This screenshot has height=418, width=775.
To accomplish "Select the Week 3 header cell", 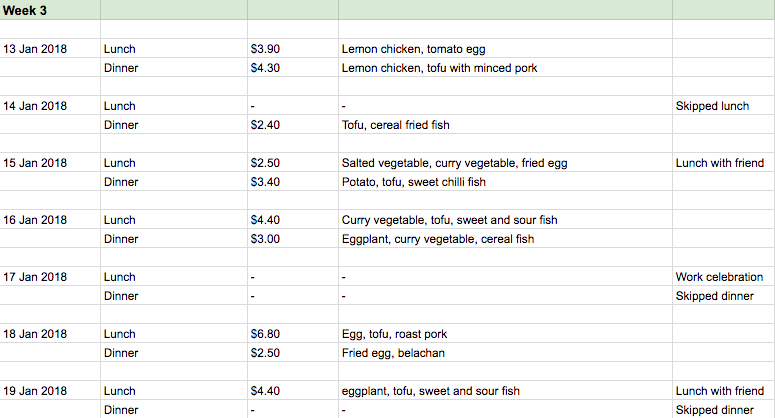I will coord(50,10).
